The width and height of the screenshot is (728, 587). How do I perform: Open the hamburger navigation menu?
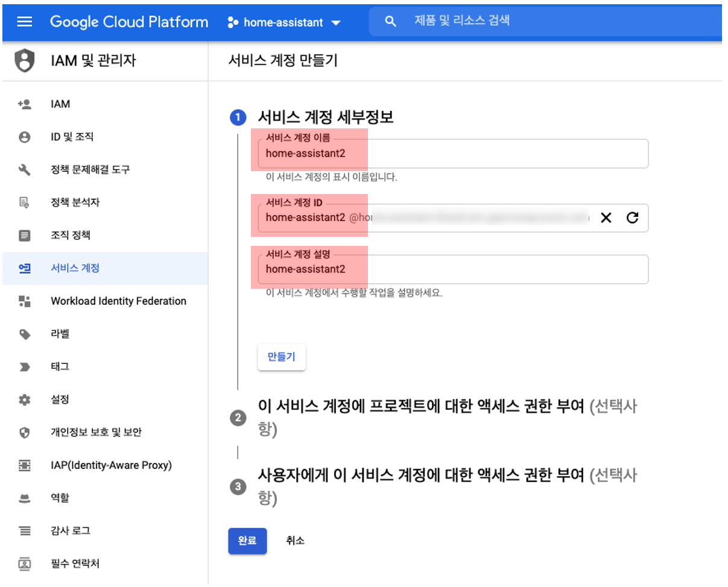click(x=24, y=22)
